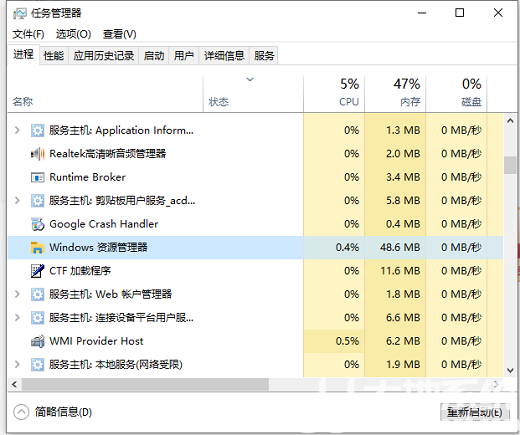The image size is (520, 435).
Task: Switch to the 启动 tab
Action: (154, 56)
